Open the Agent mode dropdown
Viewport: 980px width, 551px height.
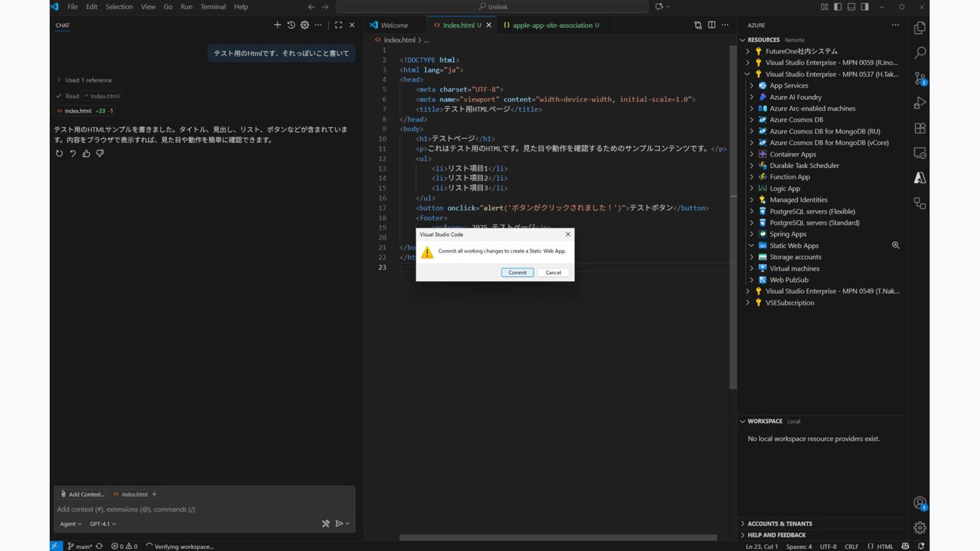pos(70,524)
